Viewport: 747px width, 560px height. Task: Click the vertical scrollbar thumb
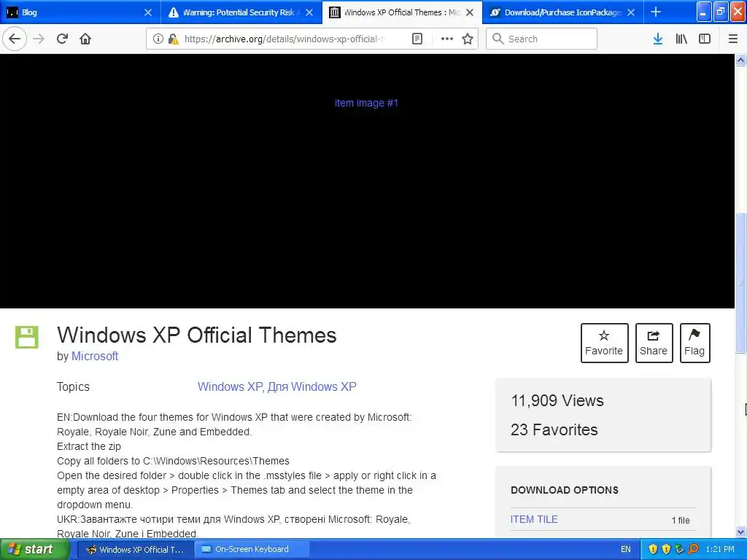(x=740, y=283)
